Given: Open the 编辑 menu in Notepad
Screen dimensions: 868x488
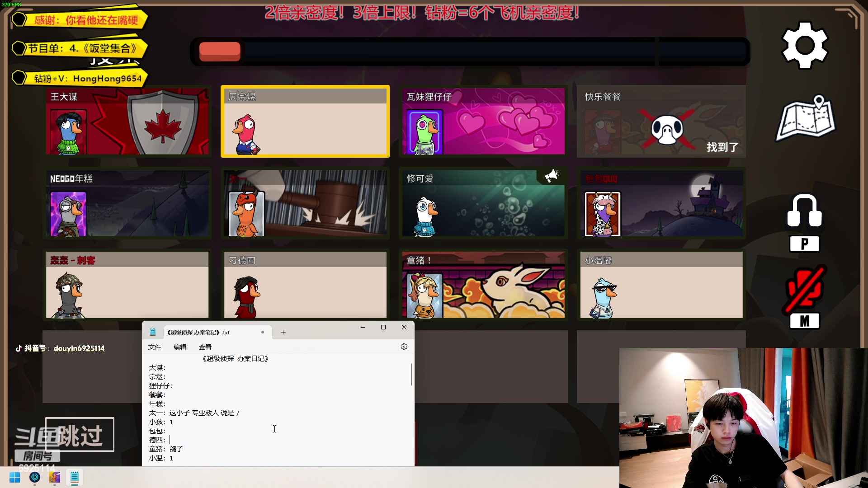Looking at the screenshot, I should (x=180, y=347).
